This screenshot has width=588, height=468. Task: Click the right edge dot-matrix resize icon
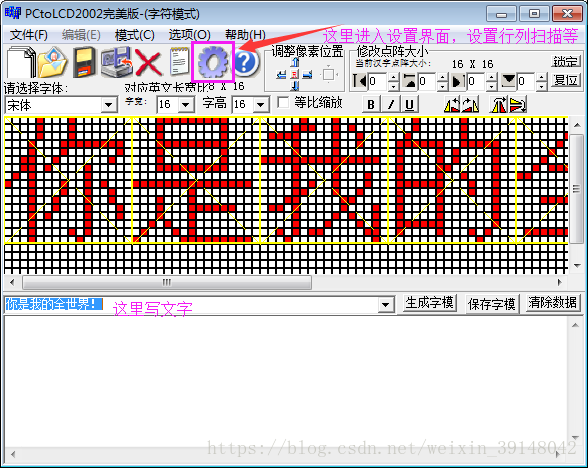[x=458, y=81]
